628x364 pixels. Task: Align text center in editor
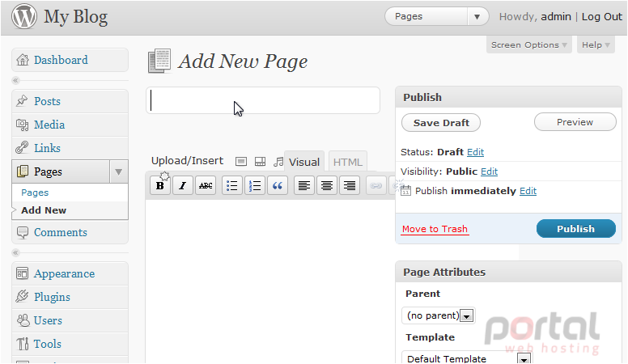pyautogui.click(x=327, y=185)
